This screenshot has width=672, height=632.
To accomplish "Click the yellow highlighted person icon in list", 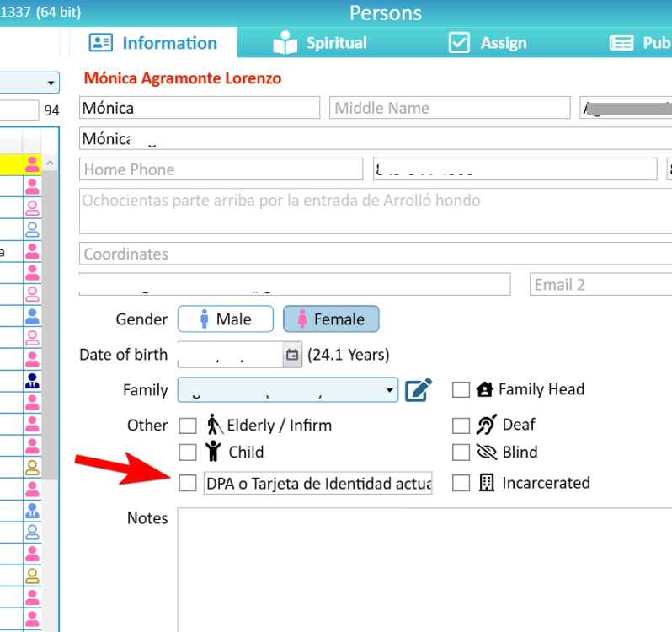I will [x=32, y=164].
